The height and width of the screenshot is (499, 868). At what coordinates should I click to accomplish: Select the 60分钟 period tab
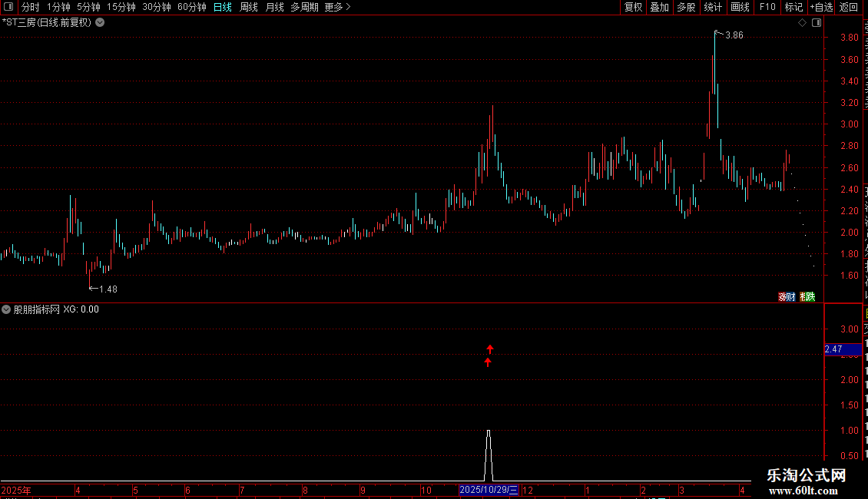click(x=191, y=7)
